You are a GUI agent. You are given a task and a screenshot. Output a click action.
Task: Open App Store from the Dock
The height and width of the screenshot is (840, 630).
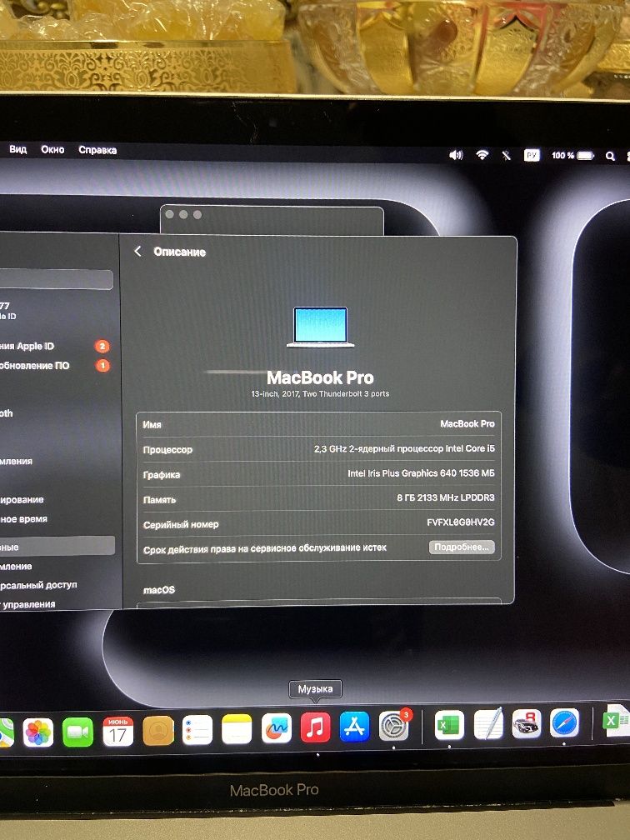click(x=355, y=727)
